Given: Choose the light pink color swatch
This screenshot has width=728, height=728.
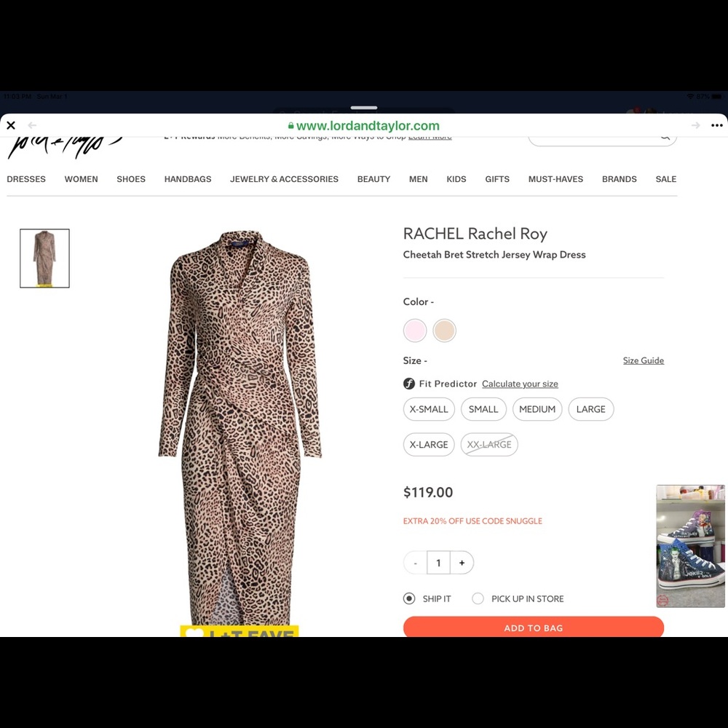Looking at the screenshot, I should point(415,331).
